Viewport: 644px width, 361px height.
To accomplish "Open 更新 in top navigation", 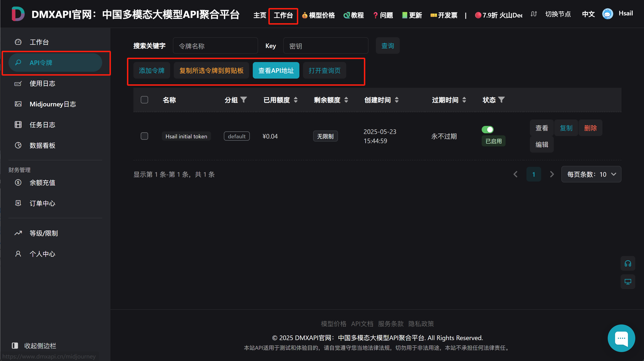I will click(412, 15).
